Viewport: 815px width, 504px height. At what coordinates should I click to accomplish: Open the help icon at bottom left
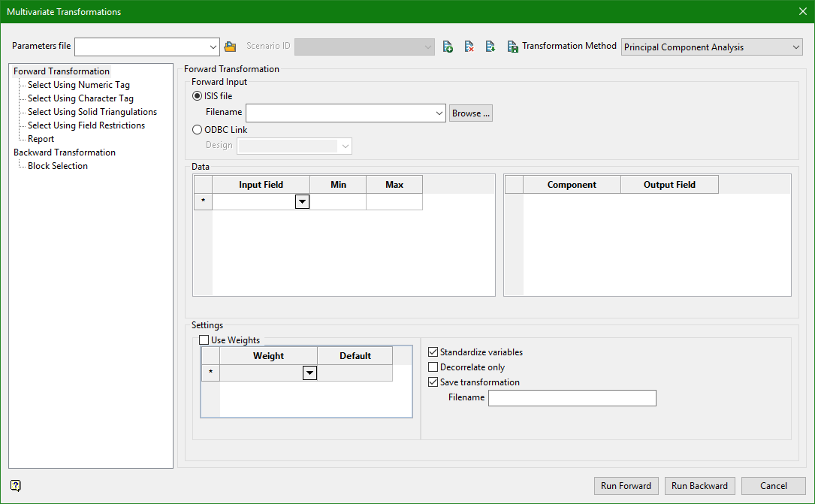point(16,485)
